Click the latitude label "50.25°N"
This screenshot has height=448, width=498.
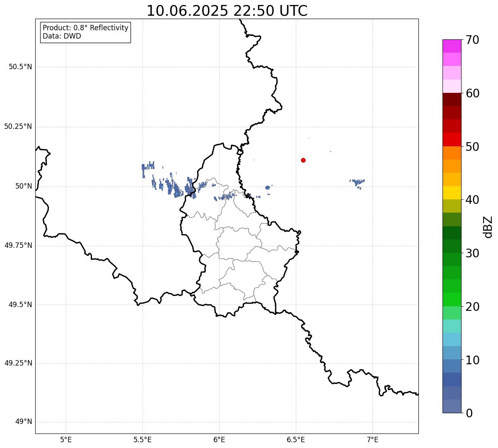(18, 126)
